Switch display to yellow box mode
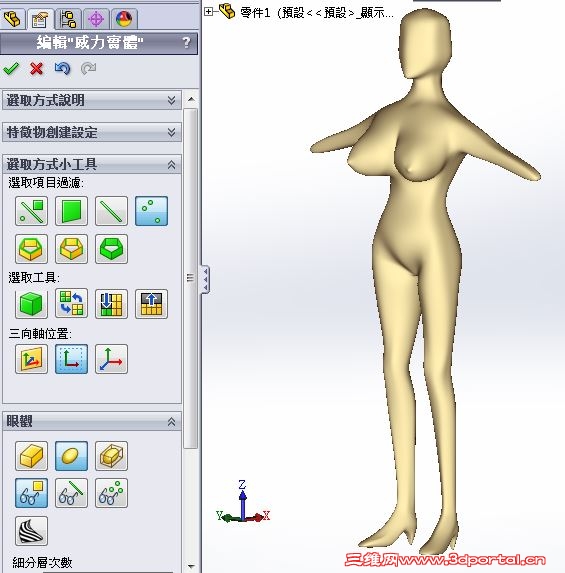Image resolution: width=565 pixels, height=573 pixels. point(31,456)
